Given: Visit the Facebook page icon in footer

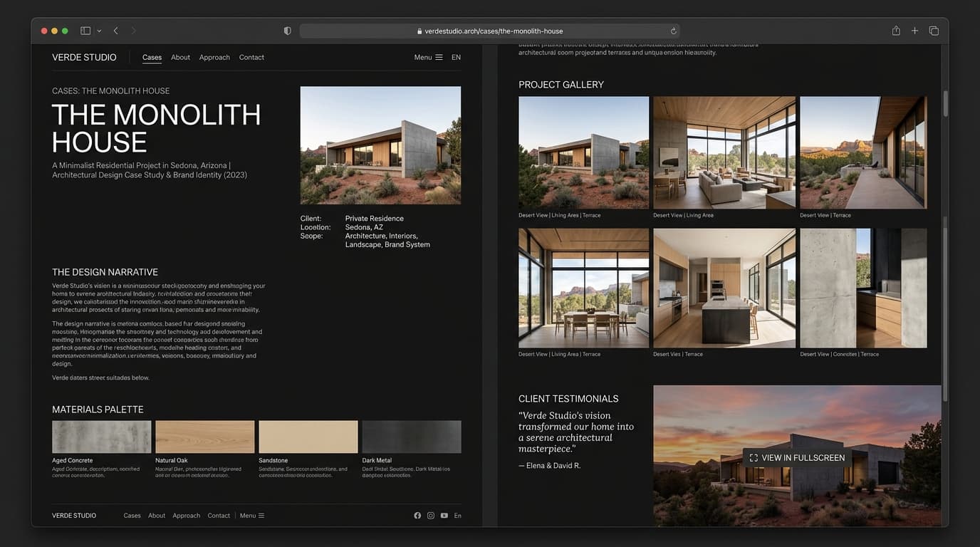Looking at the screenshot, I should pos(417,515).
